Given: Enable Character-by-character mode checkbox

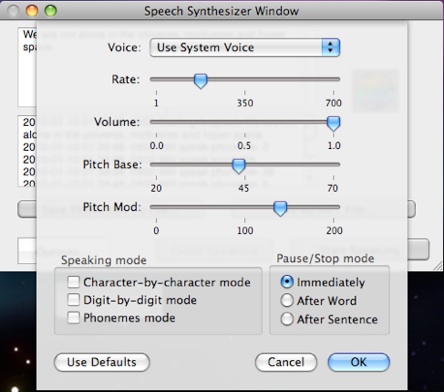Looking at the screenshot, I should (x=73, y=282).
